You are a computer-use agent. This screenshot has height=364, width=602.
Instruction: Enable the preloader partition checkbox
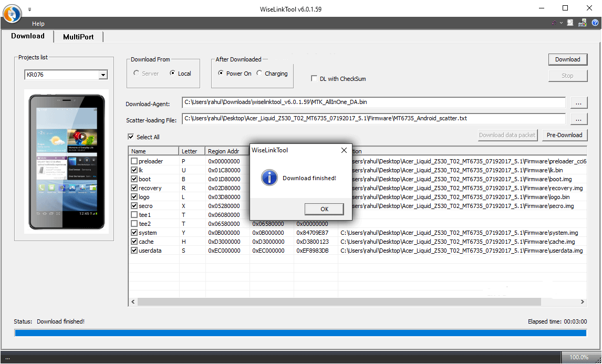click(x=134, y=161)
